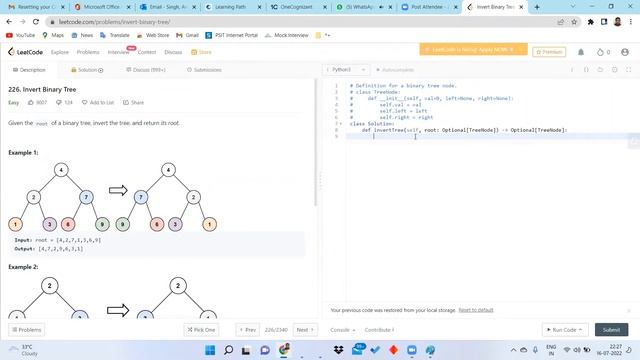
Task: Open taskbar Search icon
Action: (228, 350)
